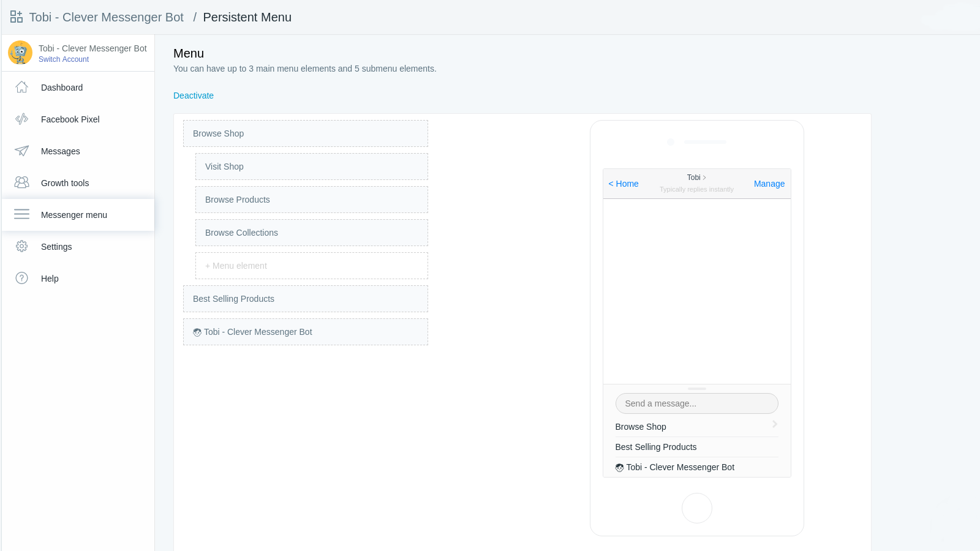This screenshot has width=980, height=551.
Task: Click the face emoji in phone preview menu
Action: (x=619, y=468)
